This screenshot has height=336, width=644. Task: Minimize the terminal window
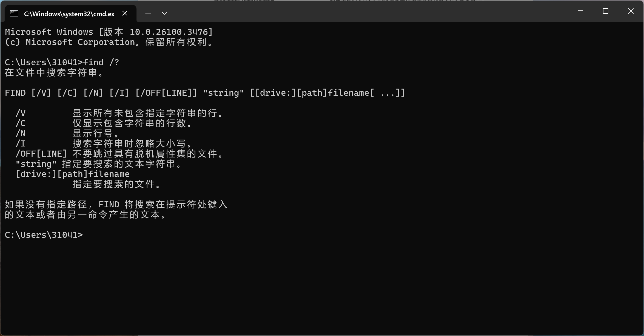(x=580, y=11)
